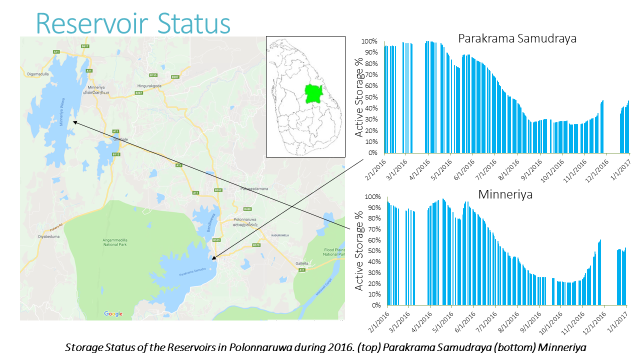640x360 pixels.
Task: Click "1/1/2017" date on Minneriya chart
Action: 618,322
